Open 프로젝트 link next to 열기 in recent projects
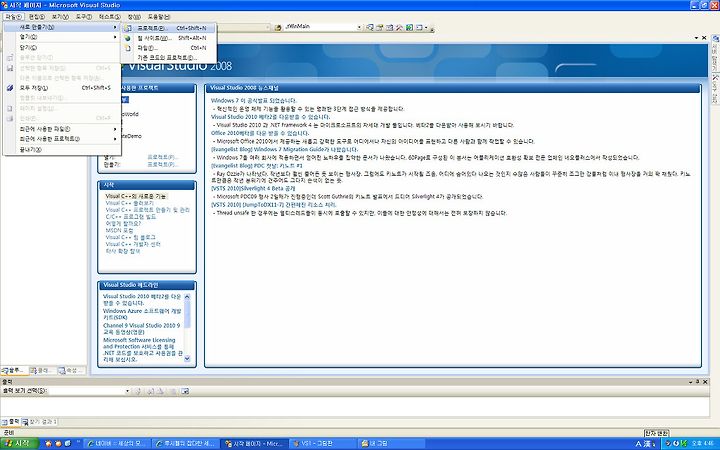Screen dimensions: 720x450 click(x=163, y=157)
